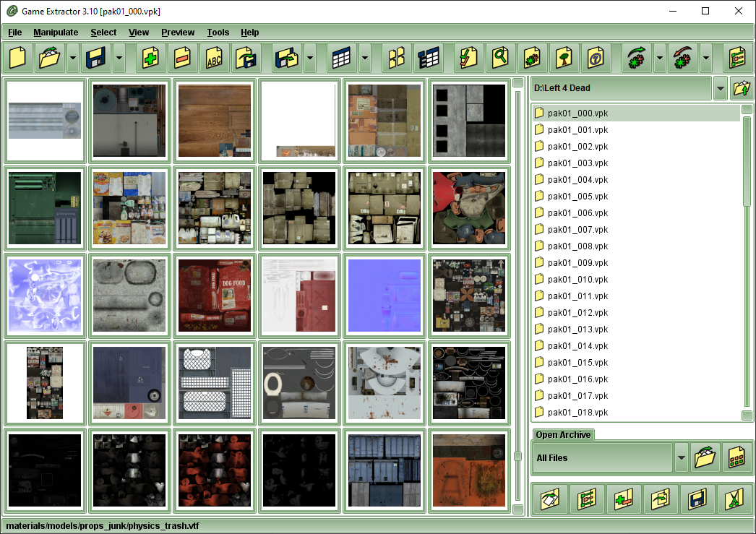This screenshot has height=534, width=756.
Task: Switch to thumbnail view using the tiles icon
Action: [x=396, y=58]
